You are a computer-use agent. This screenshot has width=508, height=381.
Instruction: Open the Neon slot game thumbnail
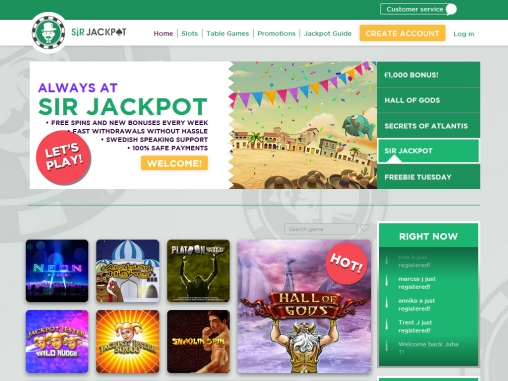click(57, 271)
